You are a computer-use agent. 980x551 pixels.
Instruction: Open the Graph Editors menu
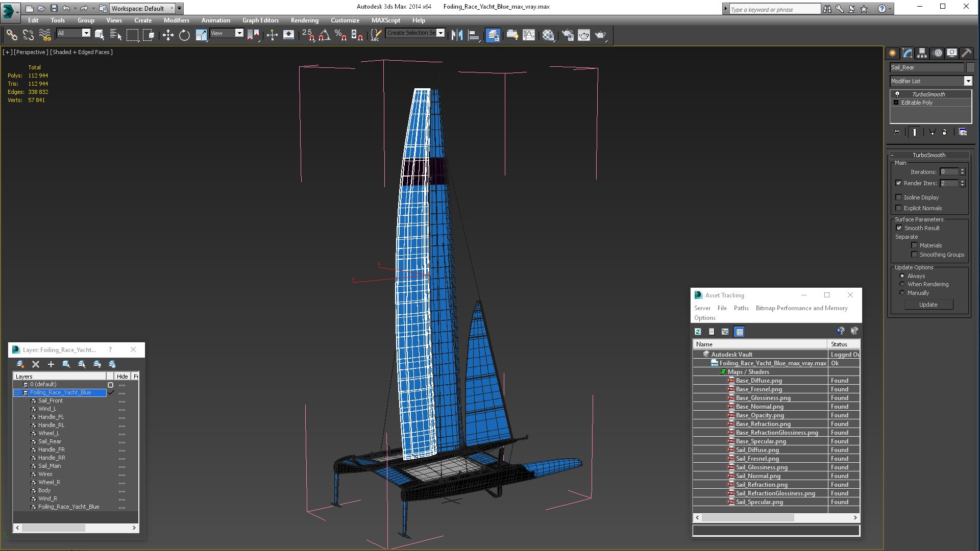(260, 20)
